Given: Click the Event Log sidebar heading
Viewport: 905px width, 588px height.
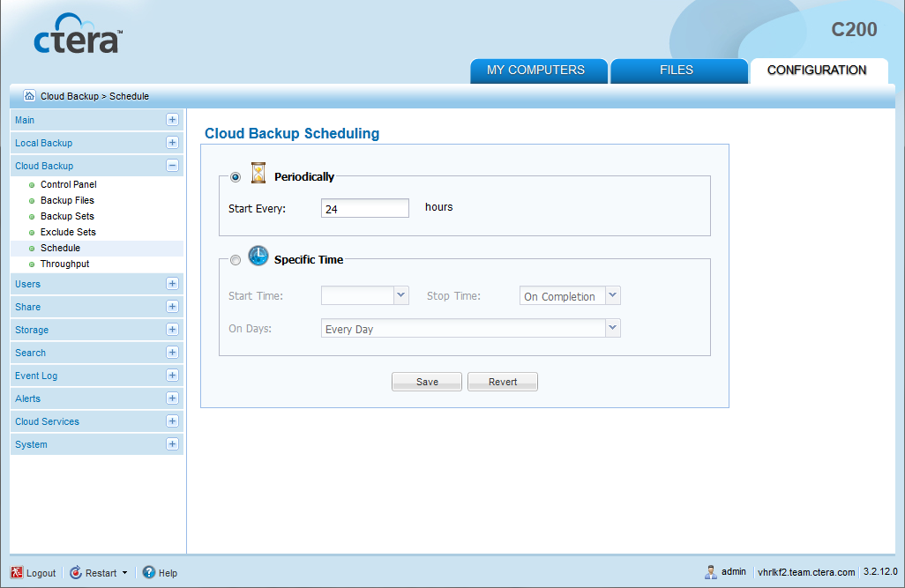Looking at the screenshot, I should [x=36, y=376].
